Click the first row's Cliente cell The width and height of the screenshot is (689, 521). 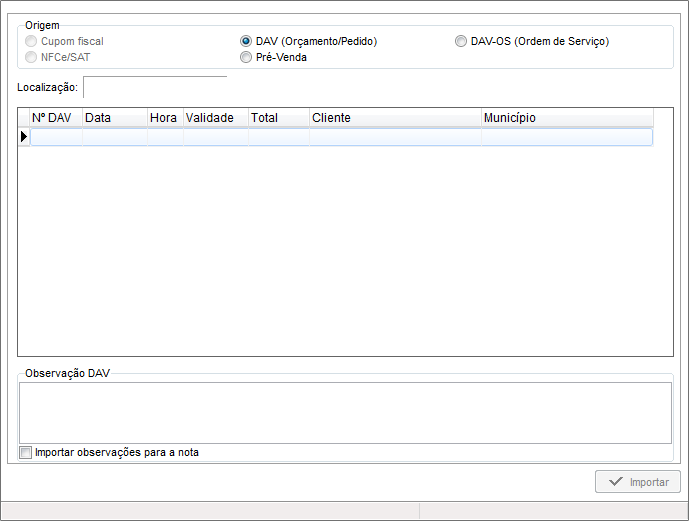click(x=395, y=137)
